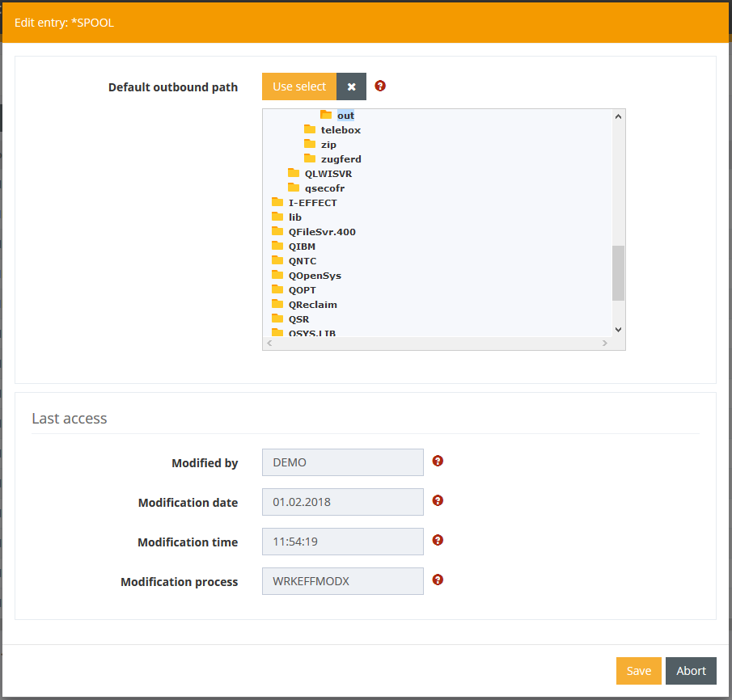Click the Modification process field
The image size is (732, 700).
pyautogui.click(x=342, y=581)
